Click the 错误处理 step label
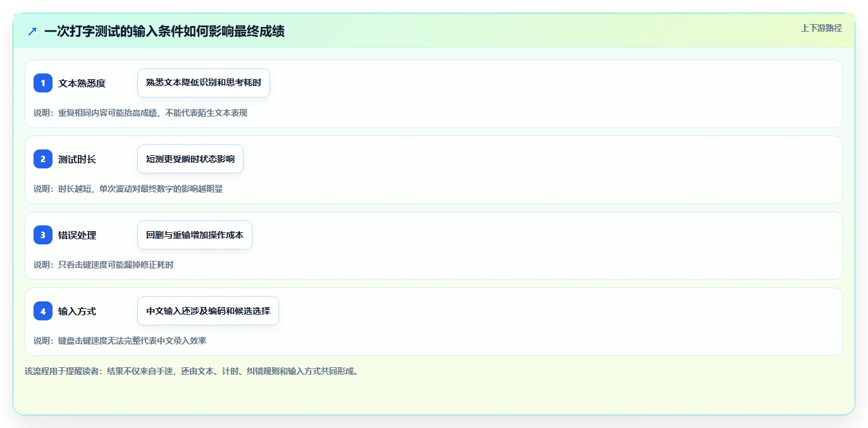This screenshot has width=868, height=428. (x=77, y=235)
